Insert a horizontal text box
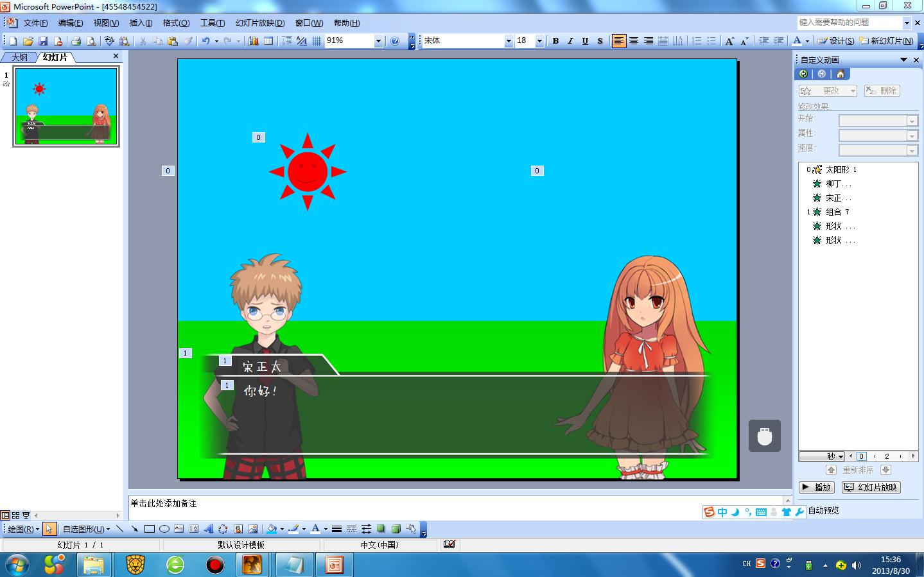Screen dimensions: 924x577 pos(179,529)
